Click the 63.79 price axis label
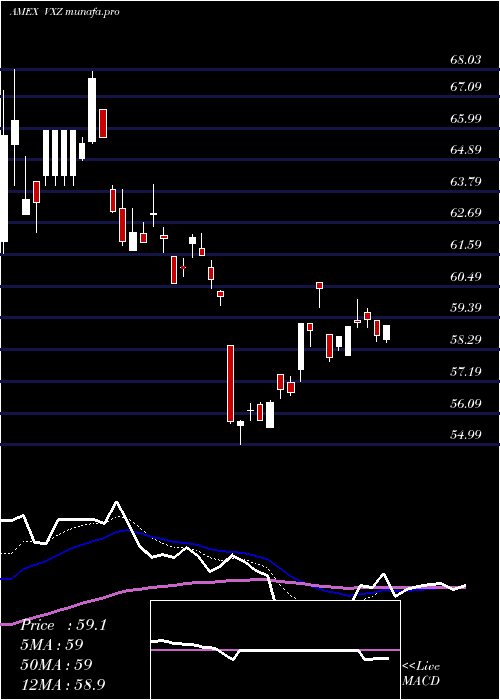Viewport: 500px width, 700px height. (466, 181)
